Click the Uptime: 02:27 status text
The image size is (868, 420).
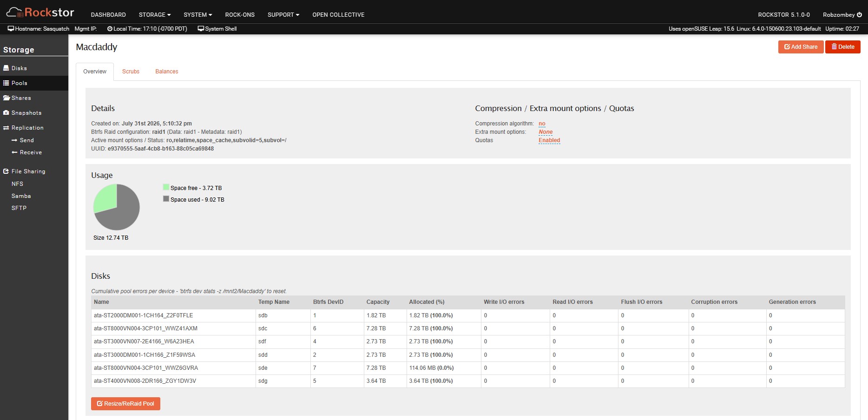point(842,28)
